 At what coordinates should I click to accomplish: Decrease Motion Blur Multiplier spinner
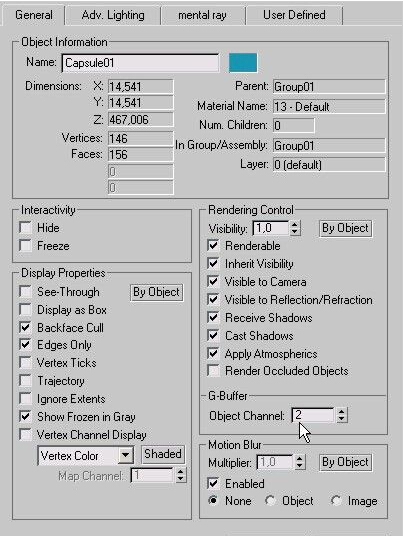point(299,466)
